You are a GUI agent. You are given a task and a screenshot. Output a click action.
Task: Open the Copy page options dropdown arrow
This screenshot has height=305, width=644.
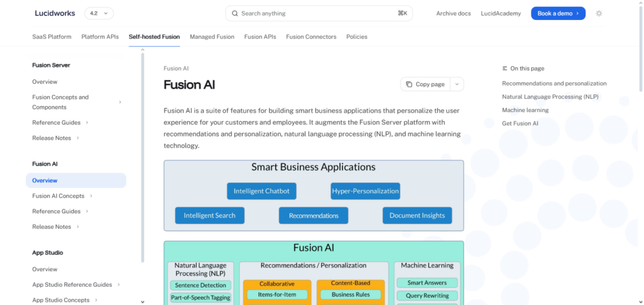(457, 84)
